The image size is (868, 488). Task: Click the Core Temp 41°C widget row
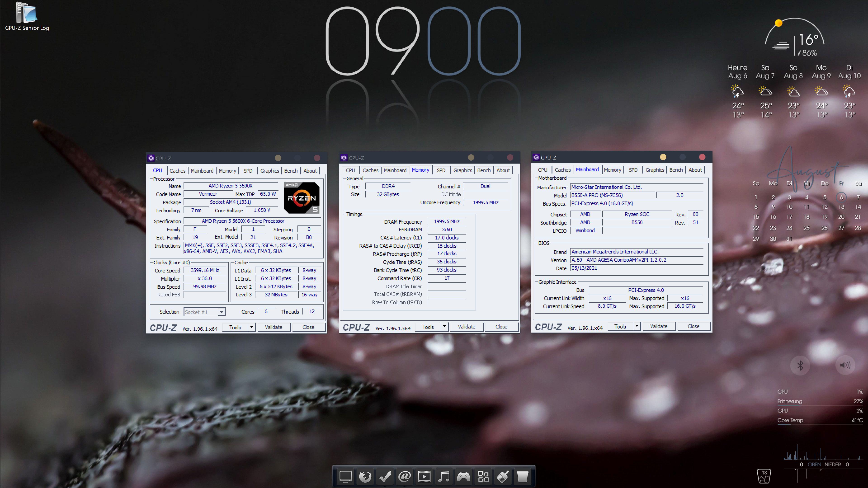820,420
